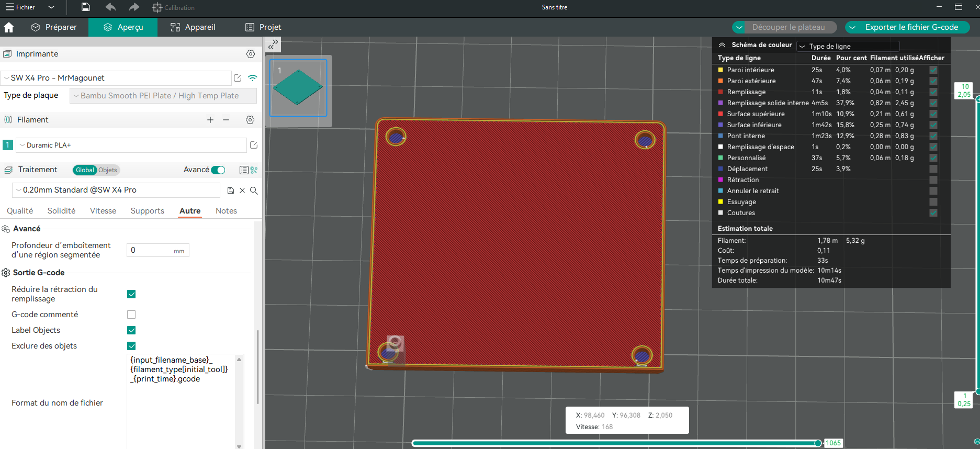980x449 pixels.
Task: Open printer settings gear in Imprimante header
Action: click(x=251, y=54)
